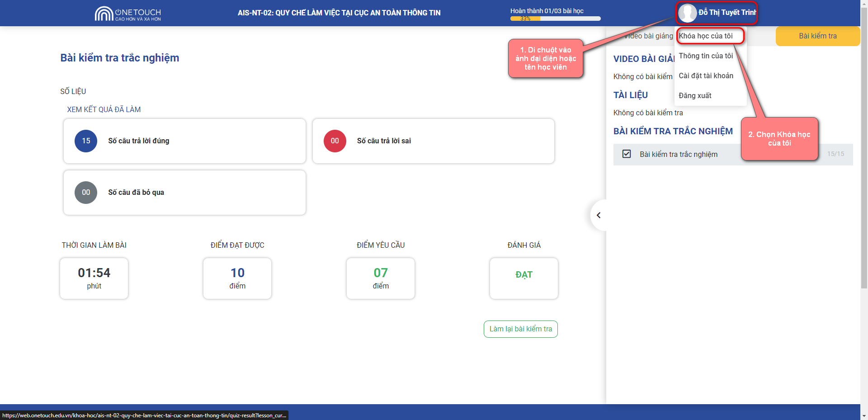Toggle the Bài kiểm tra trắc nghiệm checkbox
This screenshot has width=868, height=420.
pos(627,154)
